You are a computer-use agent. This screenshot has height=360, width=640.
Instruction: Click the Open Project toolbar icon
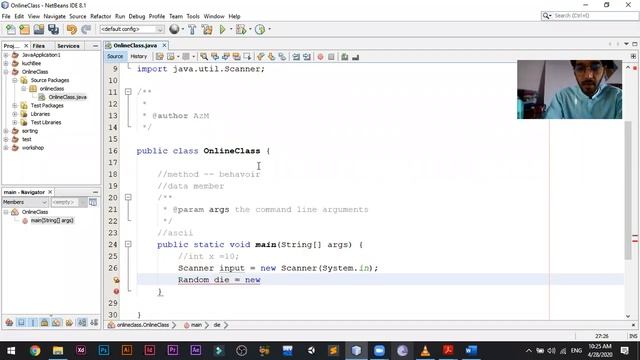[39, 29]
